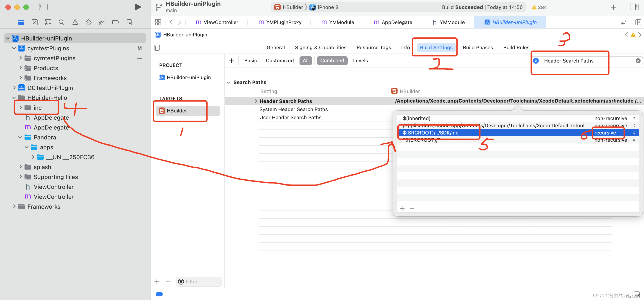Switch to the Build Phases tab
The height and width of the screenshot is (300, 644).
(x=478, y=47)
